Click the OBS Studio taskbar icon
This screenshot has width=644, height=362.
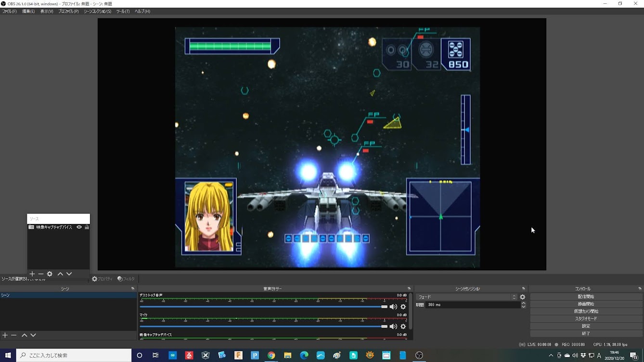click(x=419, y=355)
